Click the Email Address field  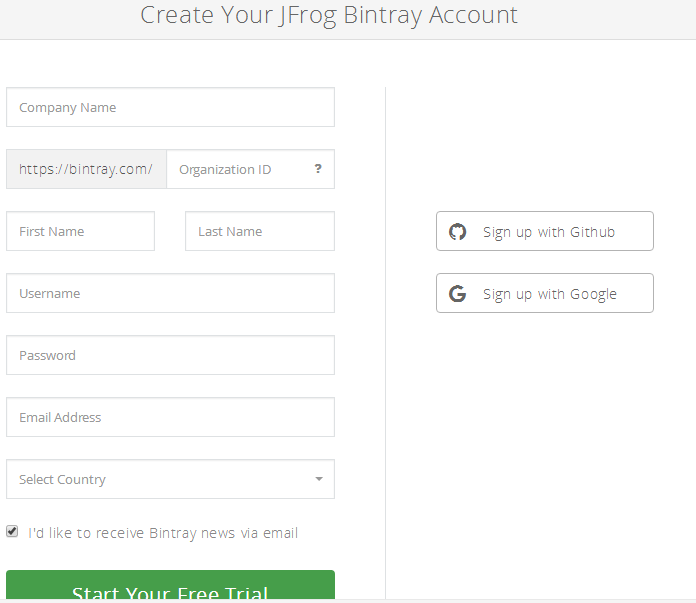click(170, 417)
